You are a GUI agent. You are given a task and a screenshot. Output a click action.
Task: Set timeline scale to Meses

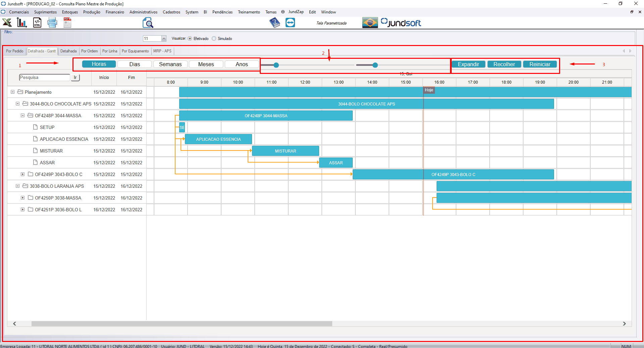tap(206, 64)
